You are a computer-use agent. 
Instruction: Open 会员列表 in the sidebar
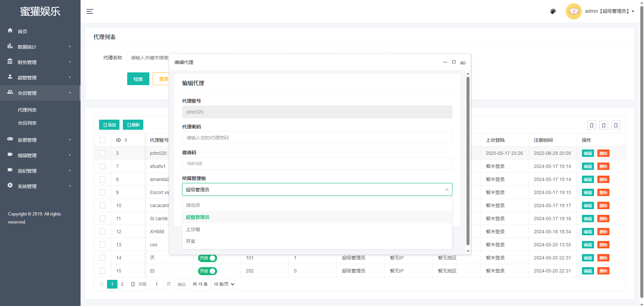(x=27, y=123)
